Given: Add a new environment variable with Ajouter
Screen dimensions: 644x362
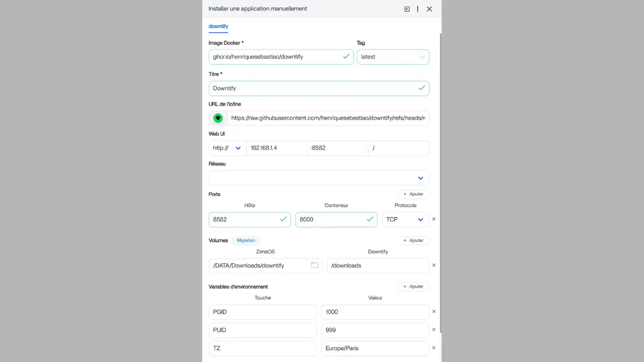Looking at the screenshot, I should (413, 287).
